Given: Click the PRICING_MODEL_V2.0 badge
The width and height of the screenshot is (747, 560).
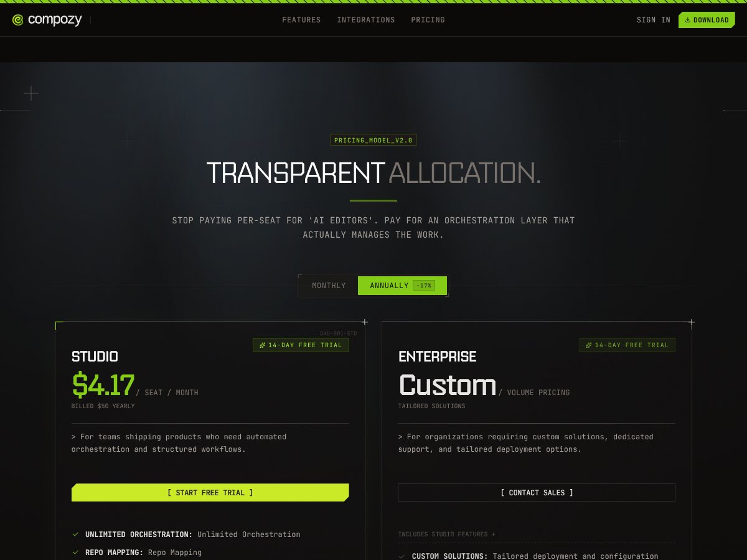Looking at the screenshot, I should point(373,139).
